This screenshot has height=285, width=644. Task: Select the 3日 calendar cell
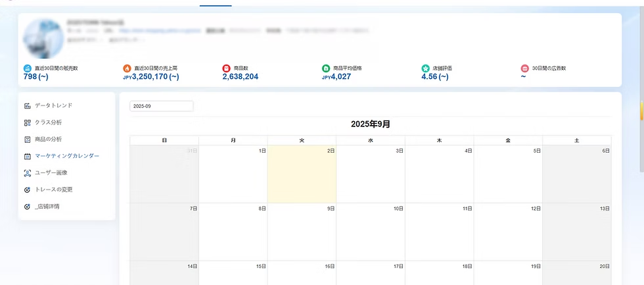(x=371, y=174)
